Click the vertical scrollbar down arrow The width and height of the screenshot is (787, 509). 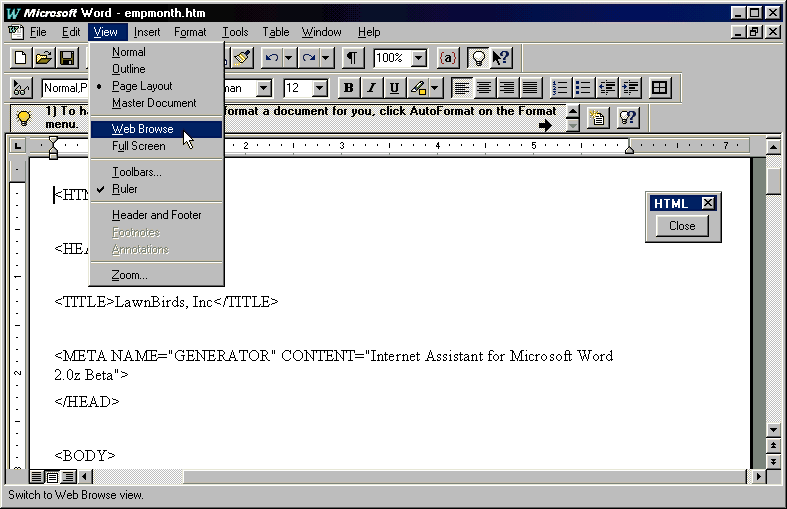point(774,430)
